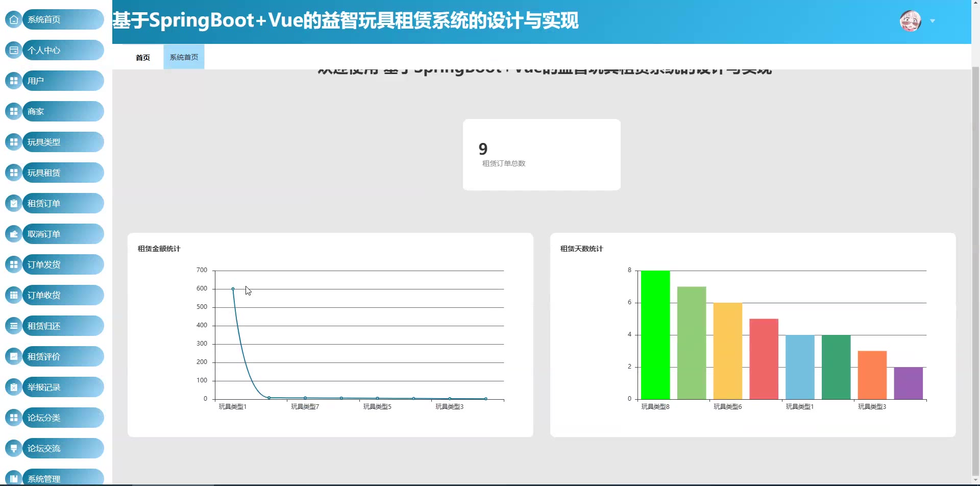Screen dimensions: 980x486
Task: Click the clipboard icon beside 举报记录
Action: (x=14, y=387)
